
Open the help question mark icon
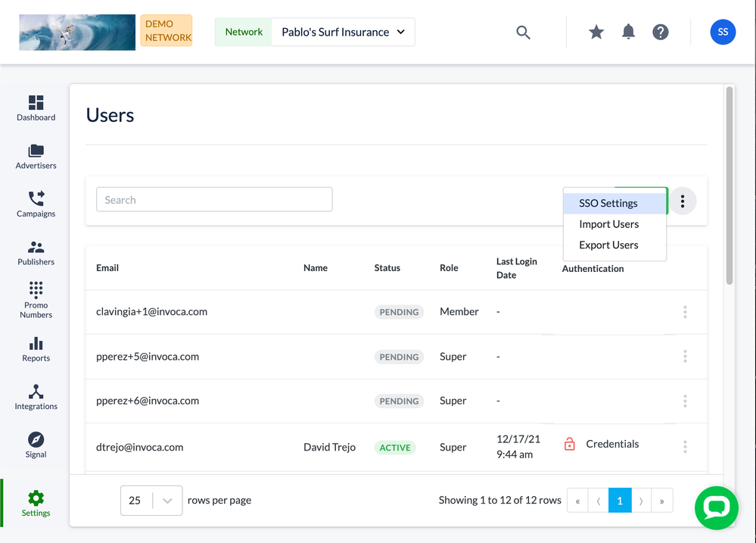pyautogui.click(x=661, y=32)
